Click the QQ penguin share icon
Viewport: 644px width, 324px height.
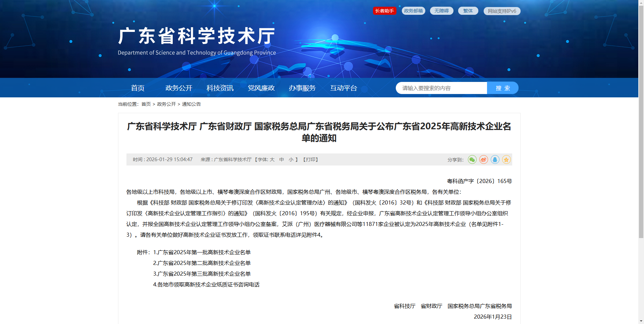tap(495, 159)
